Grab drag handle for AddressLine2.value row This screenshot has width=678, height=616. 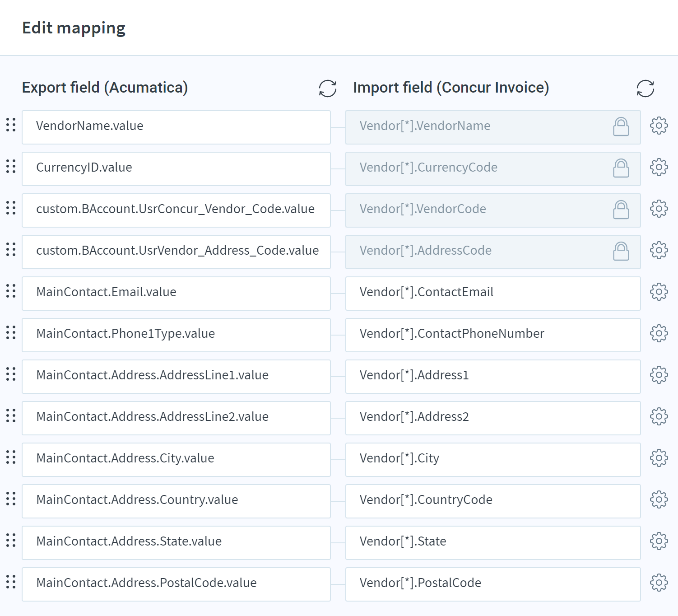[x=11, y=415]
